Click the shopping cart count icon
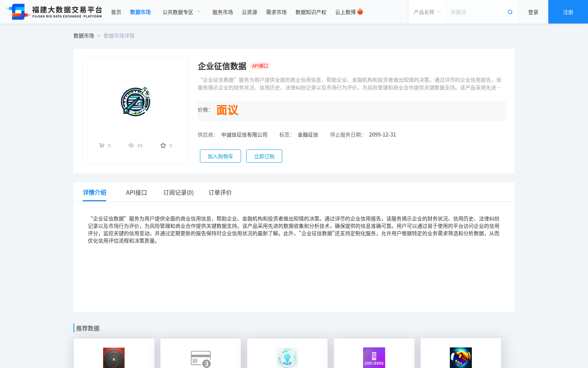588x368 pixels. tap(102, 145)
